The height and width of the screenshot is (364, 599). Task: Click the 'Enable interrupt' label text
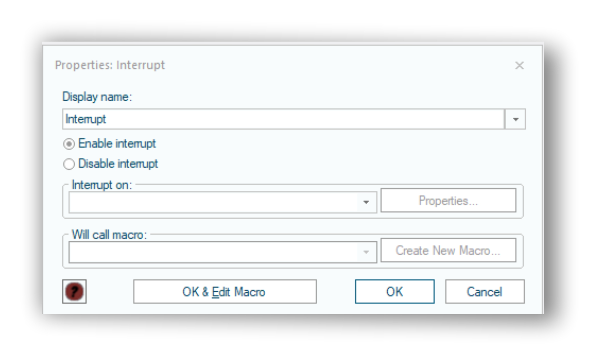[117, 144]
